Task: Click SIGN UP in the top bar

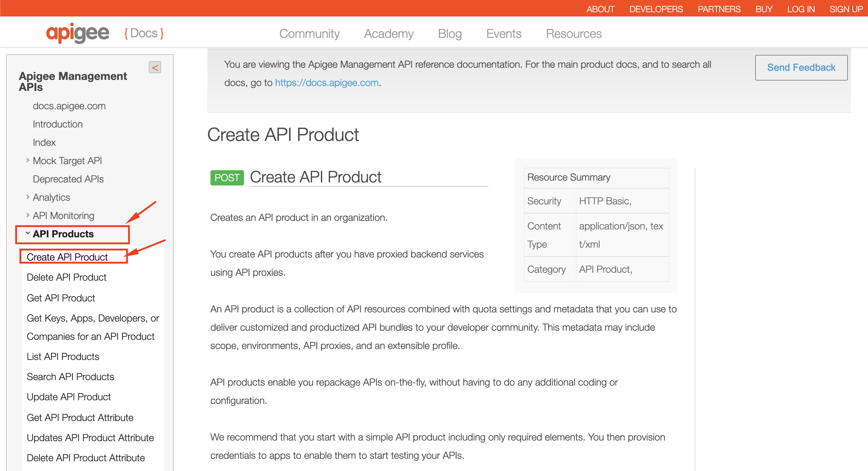Action: [x=846, y=9]
